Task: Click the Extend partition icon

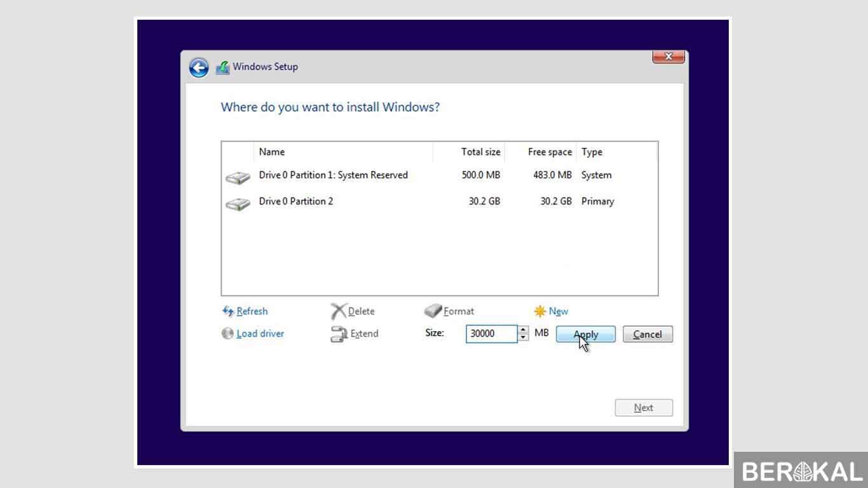Action: tap(339, 334)
